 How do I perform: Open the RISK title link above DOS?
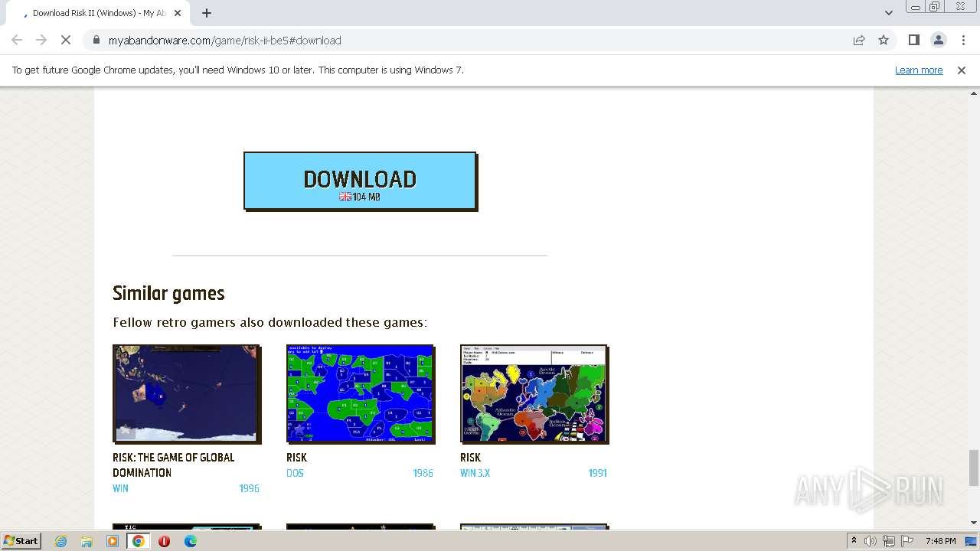click(x=296, y=458)
